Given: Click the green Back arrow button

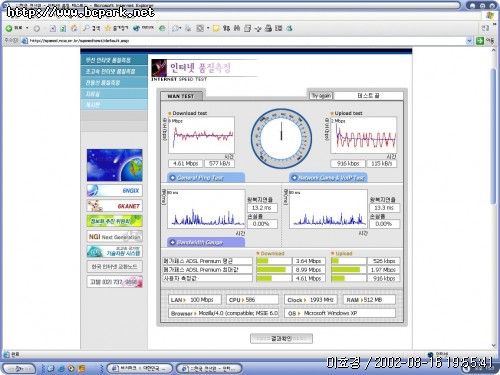Looking at the screenshot, I should click(9, 29).
